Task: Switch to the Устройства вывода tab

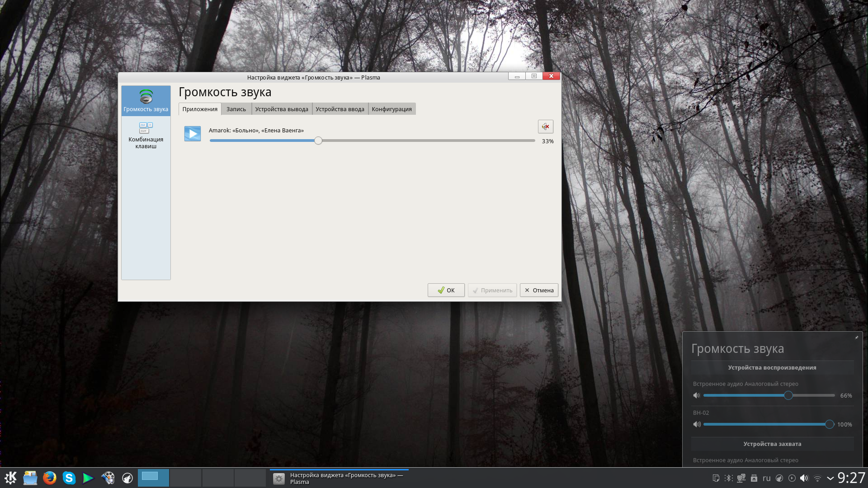Action: pyautogui.click(x=281, y=109)
